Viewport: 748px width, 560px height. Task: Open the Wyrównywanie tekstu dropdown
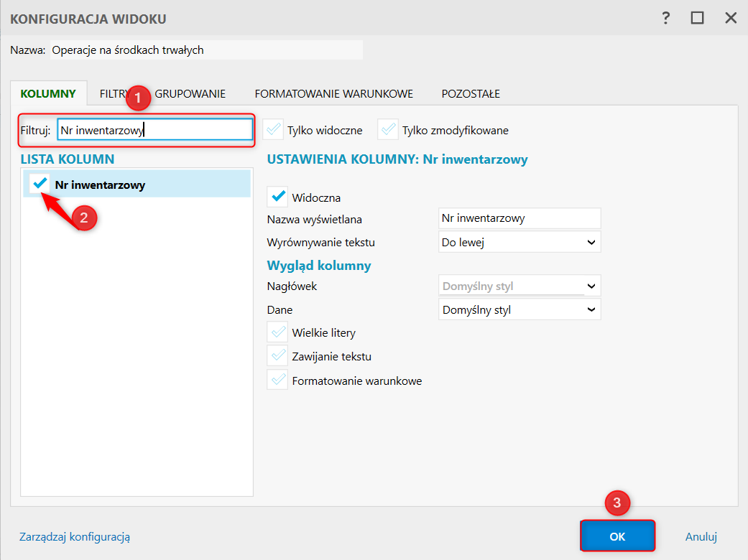tap(520, 242)
